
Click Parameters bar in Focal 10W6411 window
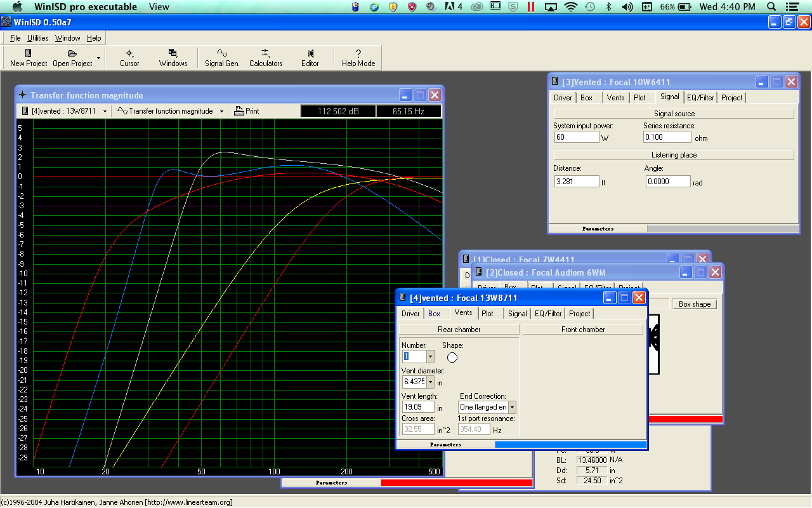tap(598, 229)
